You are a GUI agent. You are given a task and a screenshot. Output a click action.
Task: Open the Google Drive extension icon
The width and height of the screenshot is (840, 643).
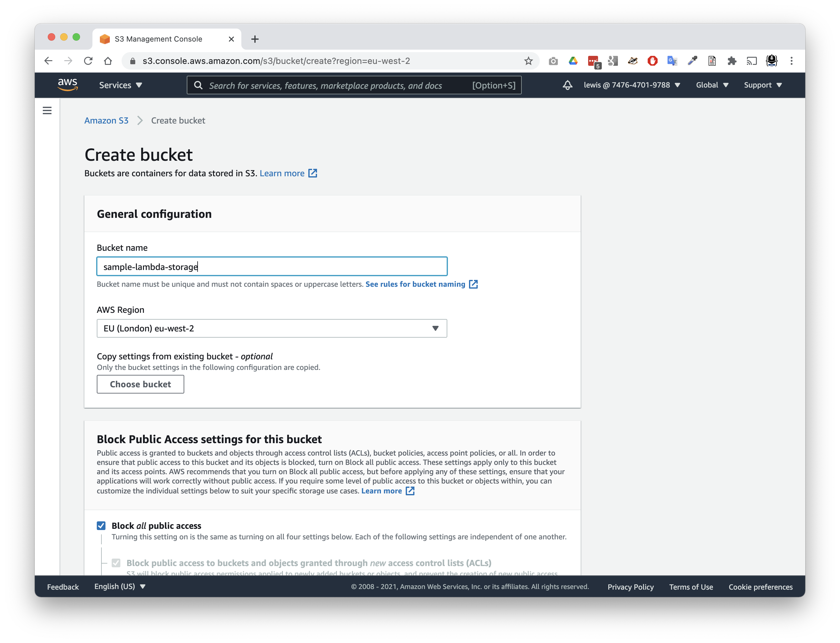[573, 61]
